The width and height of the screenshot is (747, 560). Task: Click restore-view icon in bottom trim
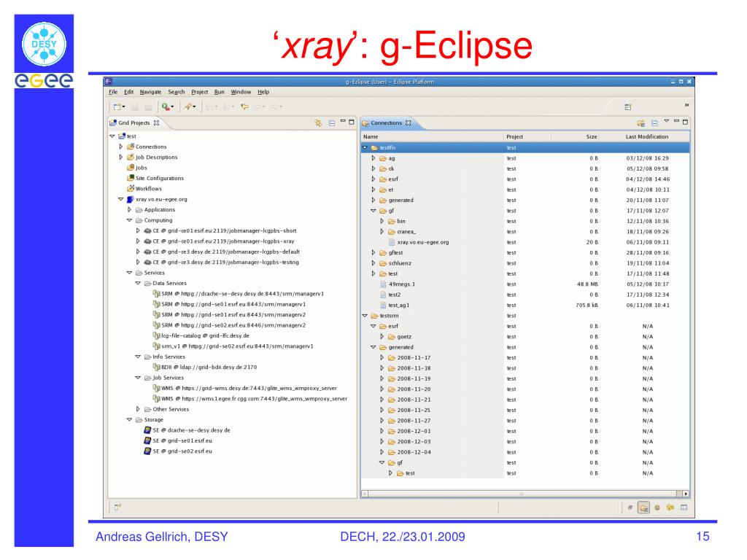(630, 507)
